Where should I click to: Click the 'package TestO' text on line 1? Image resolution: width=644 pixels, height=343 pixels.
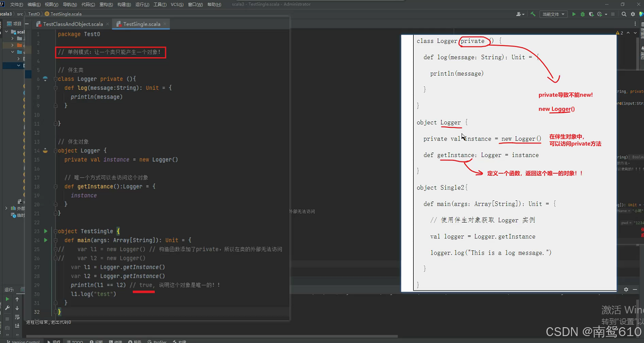pyautogui.click(x=79, y=34)
